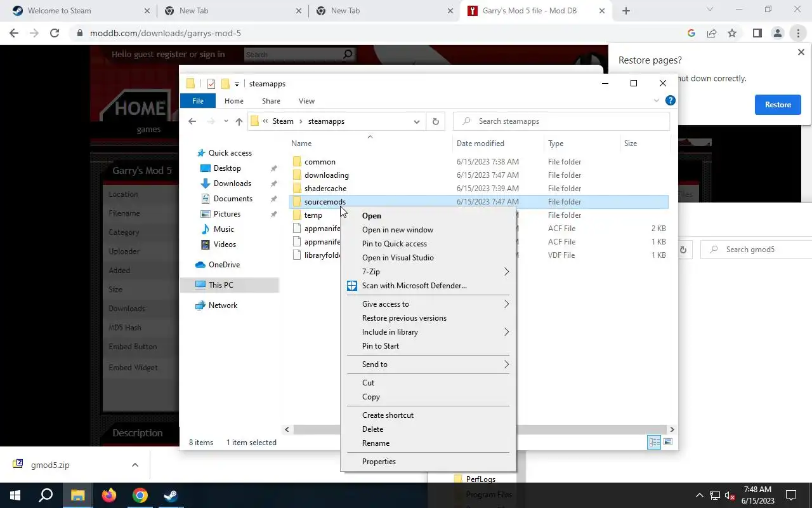Image resolution: width=812 pixels, height=508 pixels.
Task: Expand Include in library submenu
Action: point(506,332)
